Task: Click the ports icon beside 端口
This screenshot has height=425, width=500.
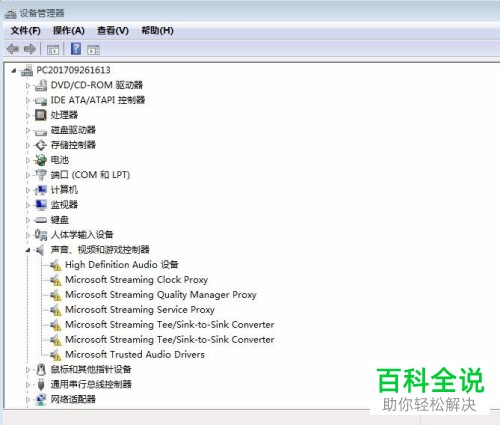Action: [41, 174]
